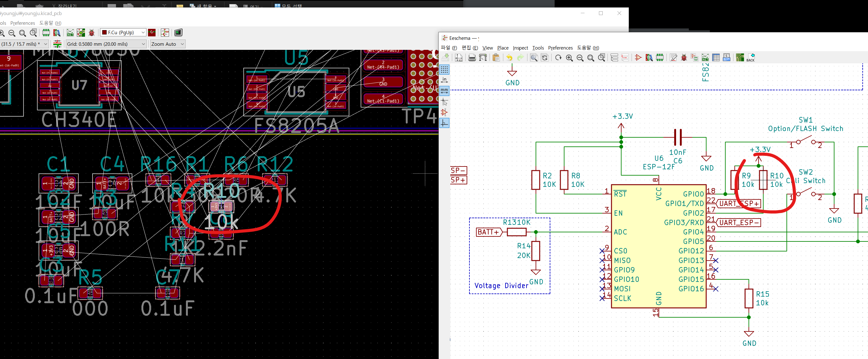868x359 pixels.
Task: Switch schematic units to inches
Action: [x=444, y=80]
